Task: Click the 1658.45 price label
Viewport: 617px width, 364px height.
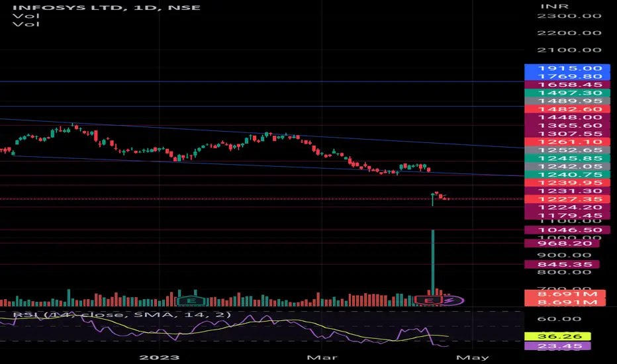Action: pyautogui.click(x=567, y=85)
